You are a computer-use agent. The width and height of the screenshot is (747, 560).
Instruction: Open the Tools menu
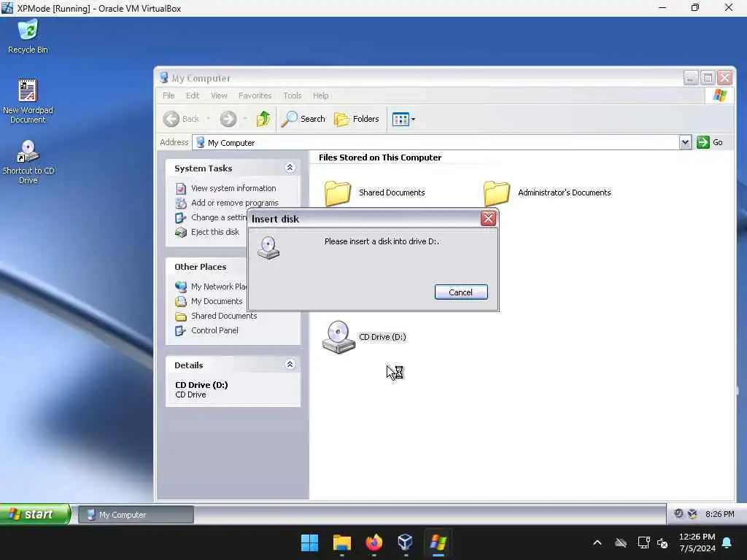coord(292,96)
